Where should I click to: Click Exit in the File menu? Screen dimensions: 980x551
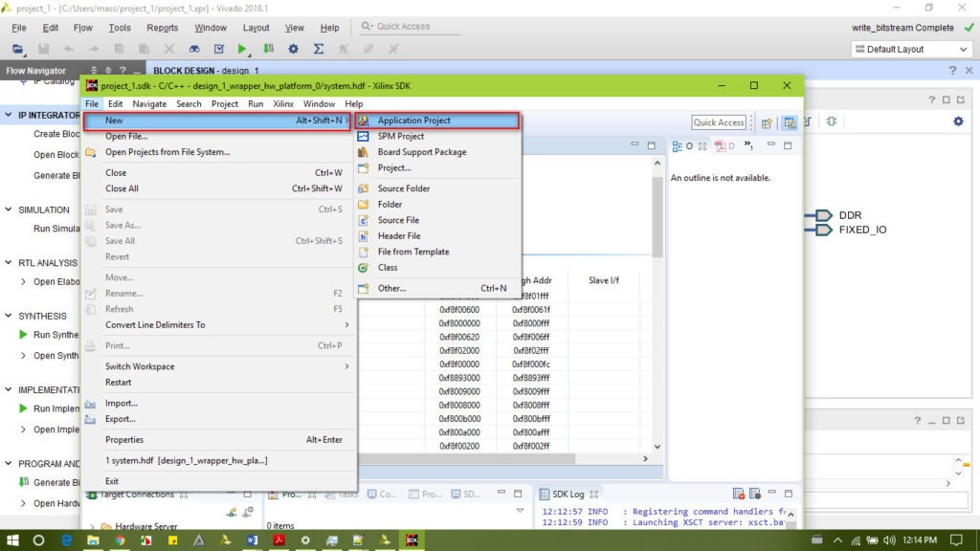point(112,481)
